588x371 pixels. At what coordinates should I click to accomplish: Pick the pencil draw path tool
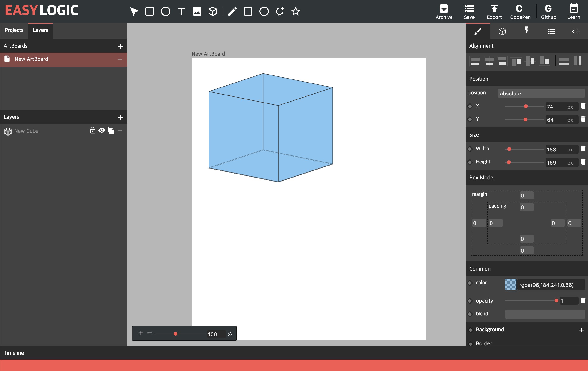coord(232,11)
